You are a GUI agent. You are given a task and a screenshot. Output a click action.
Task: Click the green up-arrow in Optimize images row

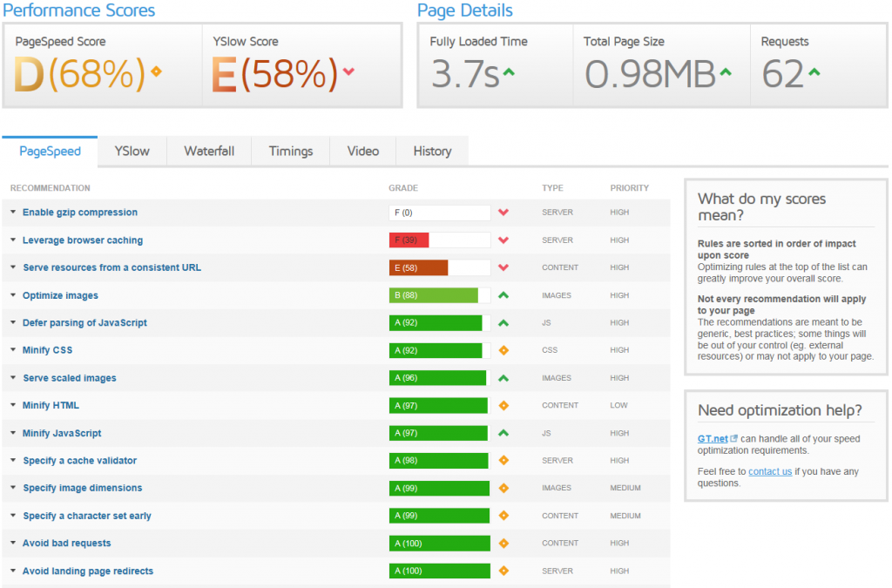tap(503, 295)
